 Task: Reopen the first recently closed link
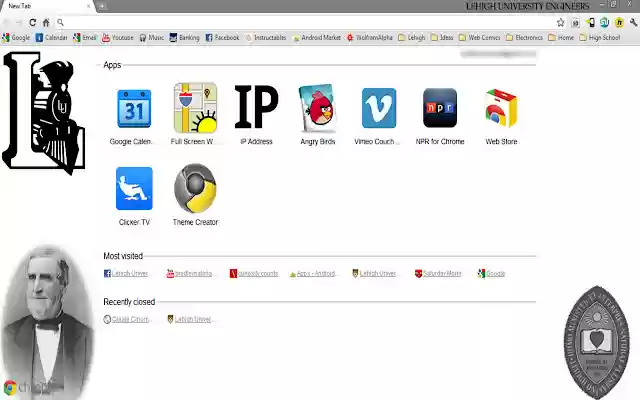[126, 319]
